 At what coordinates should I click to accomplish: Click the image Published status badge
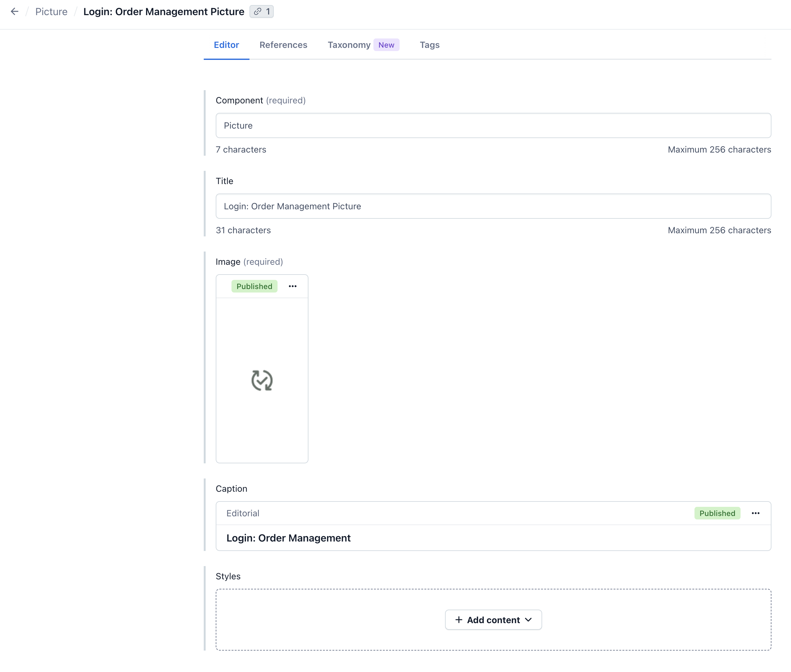pos(254,286)
